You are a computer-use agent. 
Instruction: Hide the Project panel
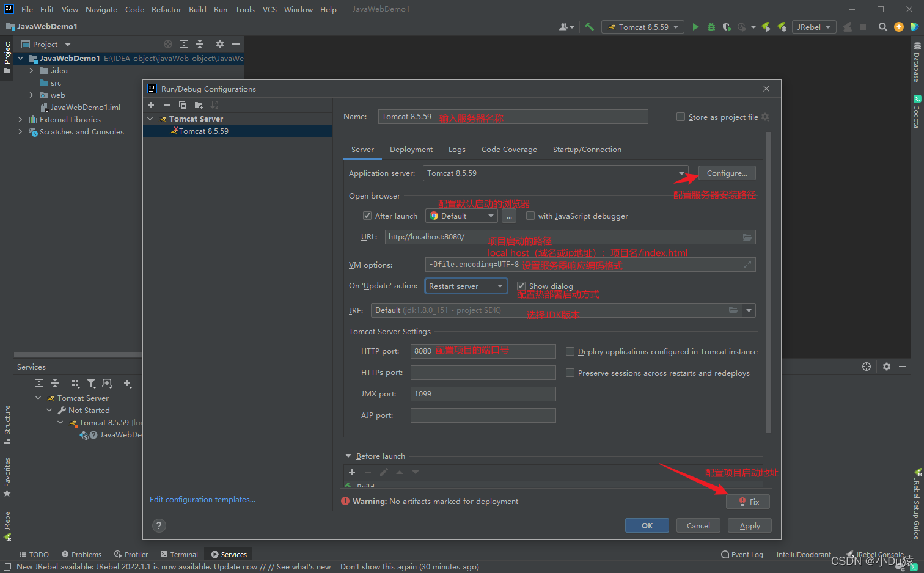[236, 44]
